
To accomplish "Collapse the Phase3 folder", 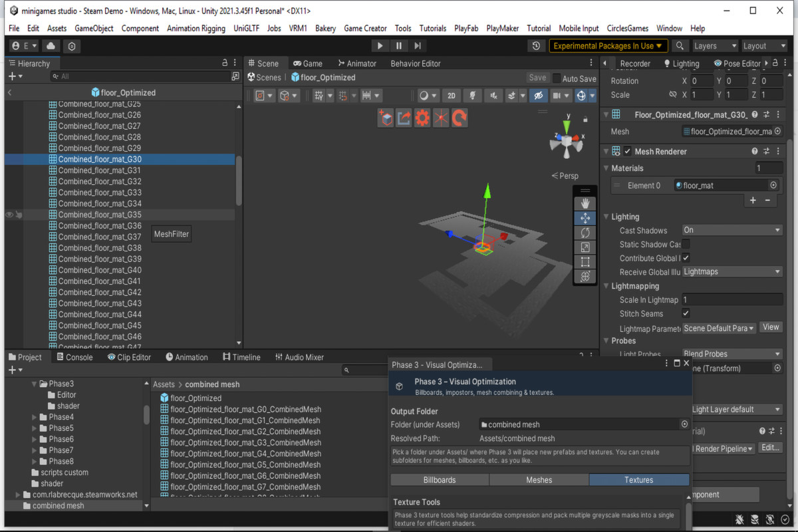I will coord(35,384).
